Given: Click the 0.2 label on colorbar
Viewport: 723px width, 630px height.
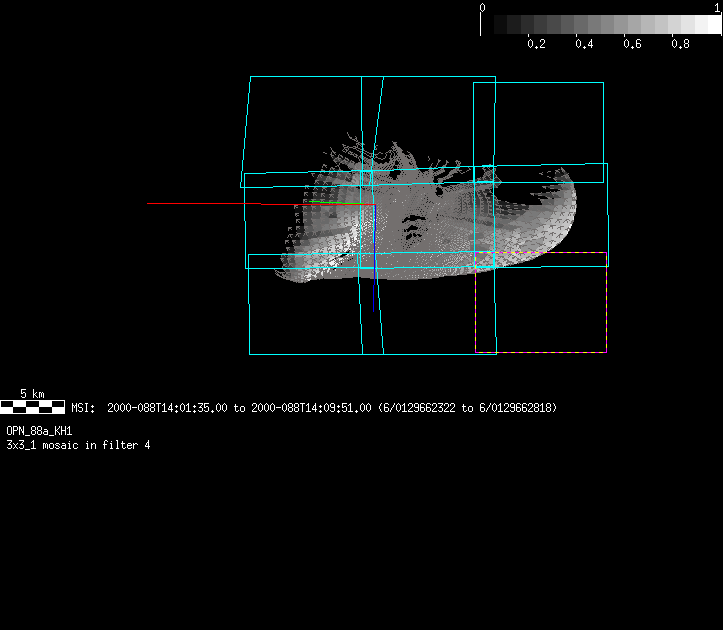Looking at the screenshot, I should click(536, 44).
